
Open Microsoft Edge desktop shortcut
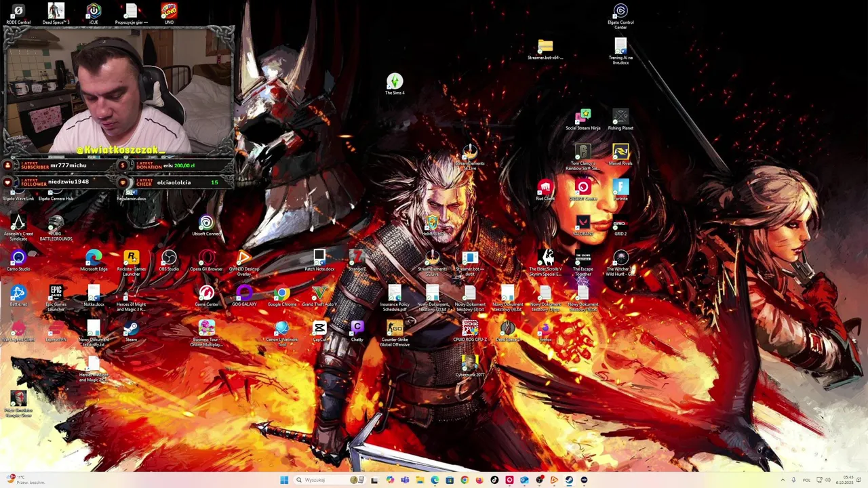[x=94, y=261]
